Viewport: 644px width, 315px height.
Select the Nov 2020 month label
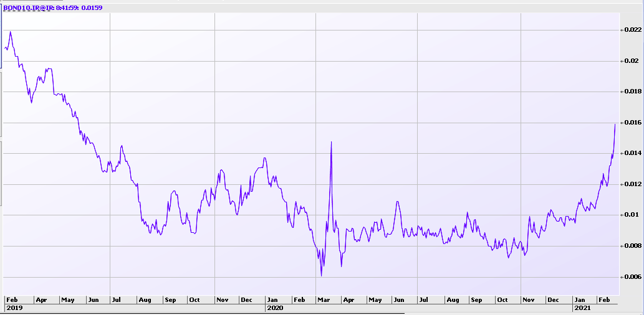point(529,300)
